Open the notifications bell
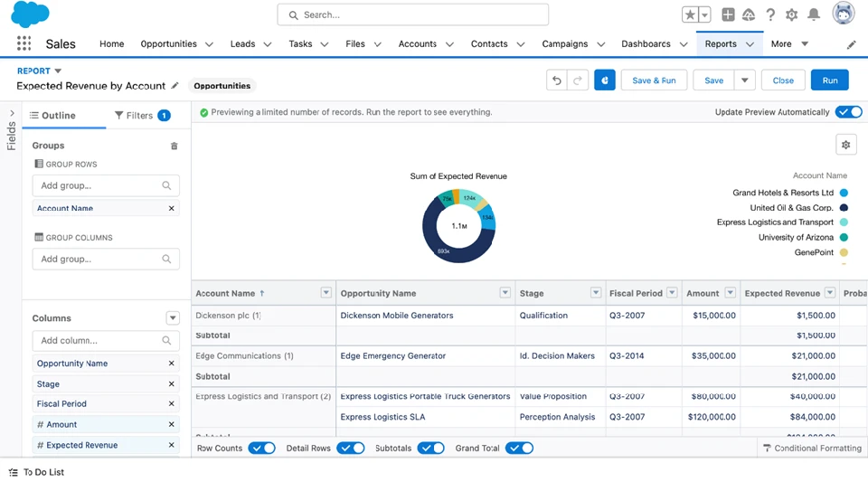This screenshot has width=868, height=482. tap(814, 15)
